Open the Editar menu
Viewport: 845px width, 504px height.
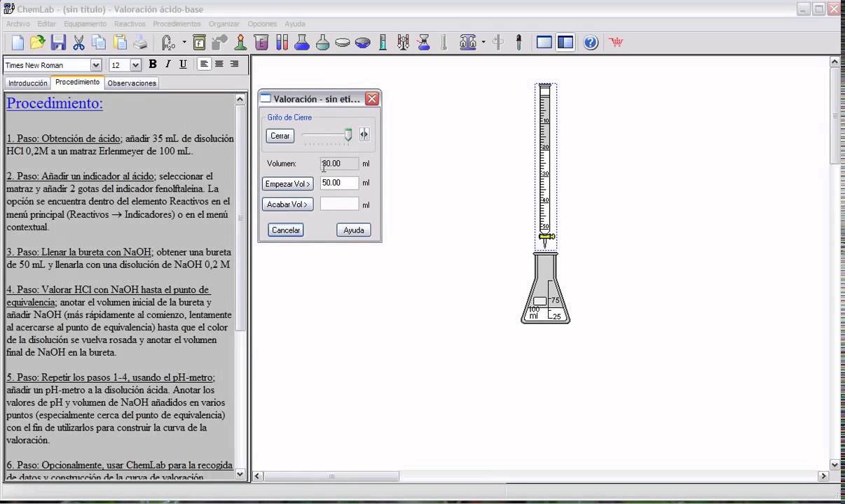coord(46,24)
